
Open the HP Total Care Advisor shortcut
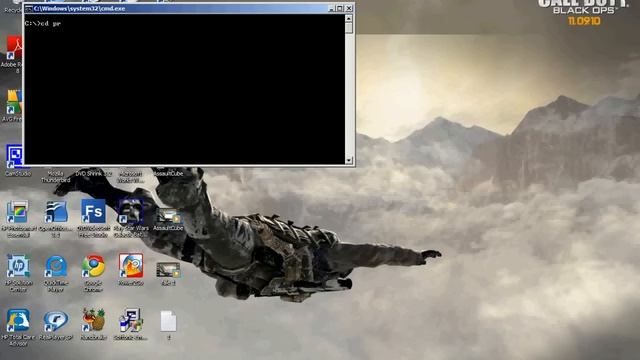[x=18, y=320]
